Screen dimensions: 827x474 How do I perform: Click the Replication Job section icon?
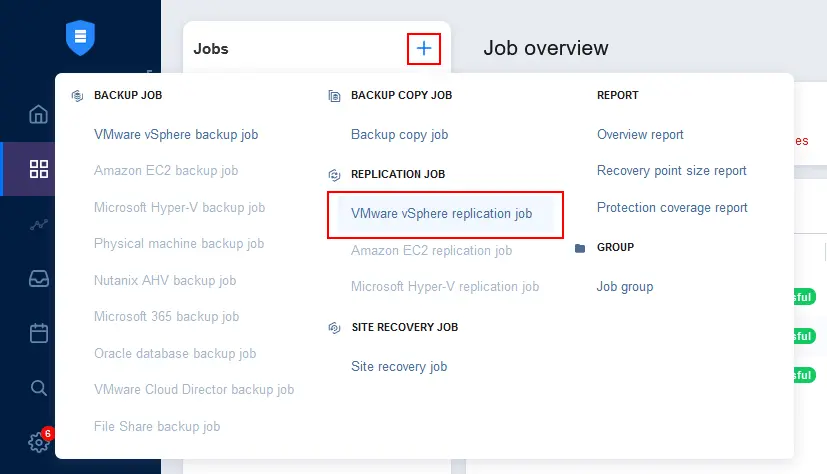(x=334, y=175)
